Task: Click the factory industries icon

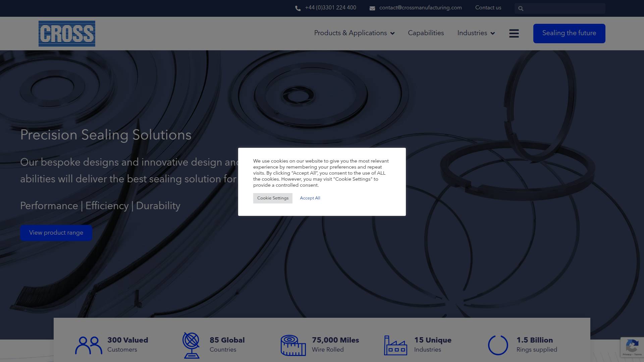Action: point(395,345)
